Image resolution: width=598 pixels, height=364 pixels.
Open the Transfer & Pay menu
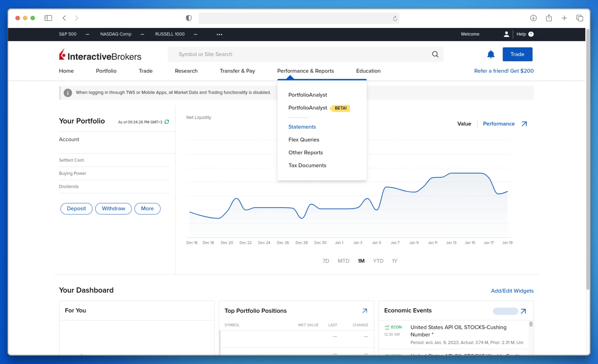point(237,71)
